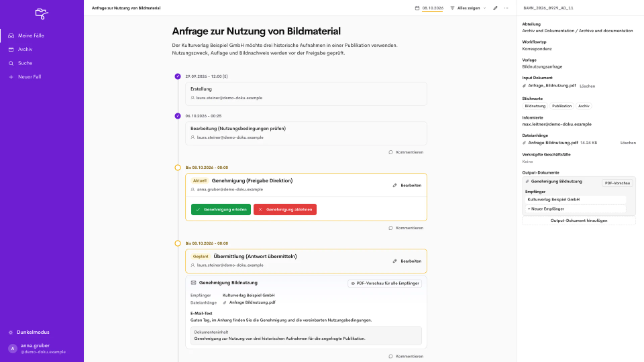Click Bearbeiten on Genehmigung step
The image size is (644, 362).
pyautogui.click(x=407, y=186)
